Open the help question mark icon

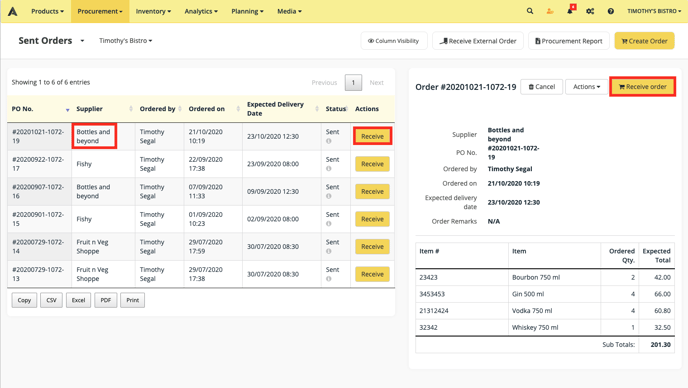pos(611,11)
